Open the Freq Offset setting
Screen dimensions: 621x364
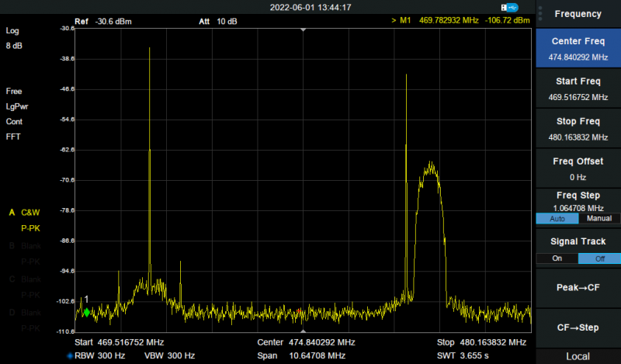[578, 168]
